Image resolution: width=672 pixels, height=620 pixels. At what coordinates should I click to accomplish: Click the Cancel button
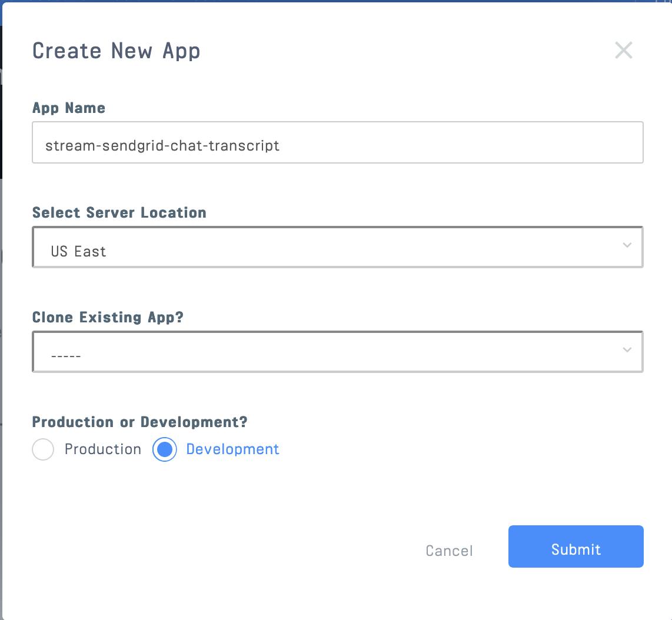pos(449,551)
